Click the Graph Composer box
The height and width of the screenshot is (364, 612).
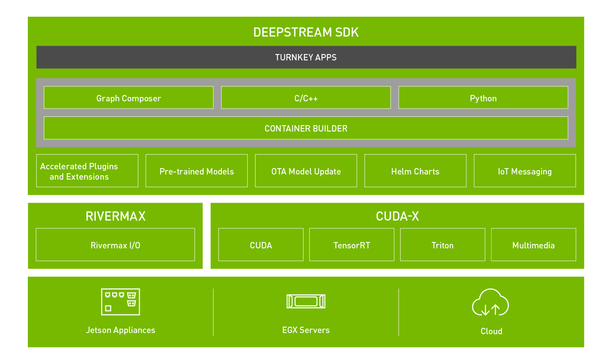coord(128,98)
